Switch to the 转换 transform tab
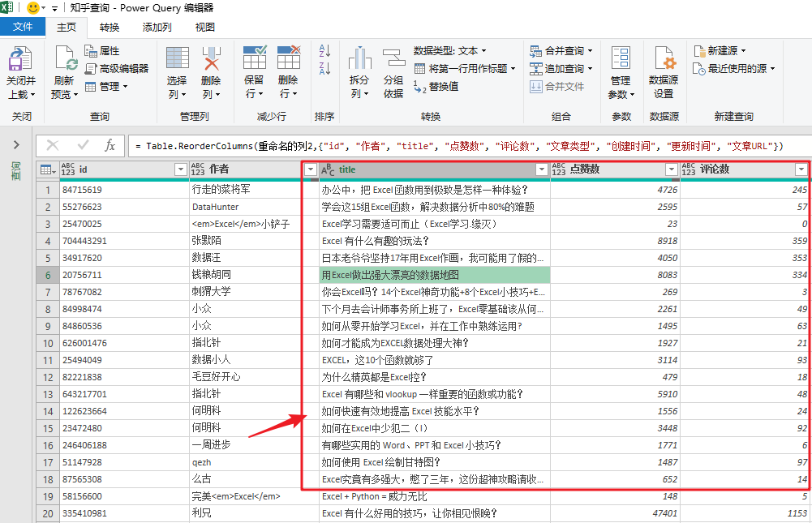Image resolution: width=812 pixels, height=523 pixels. tap(110, 27)
